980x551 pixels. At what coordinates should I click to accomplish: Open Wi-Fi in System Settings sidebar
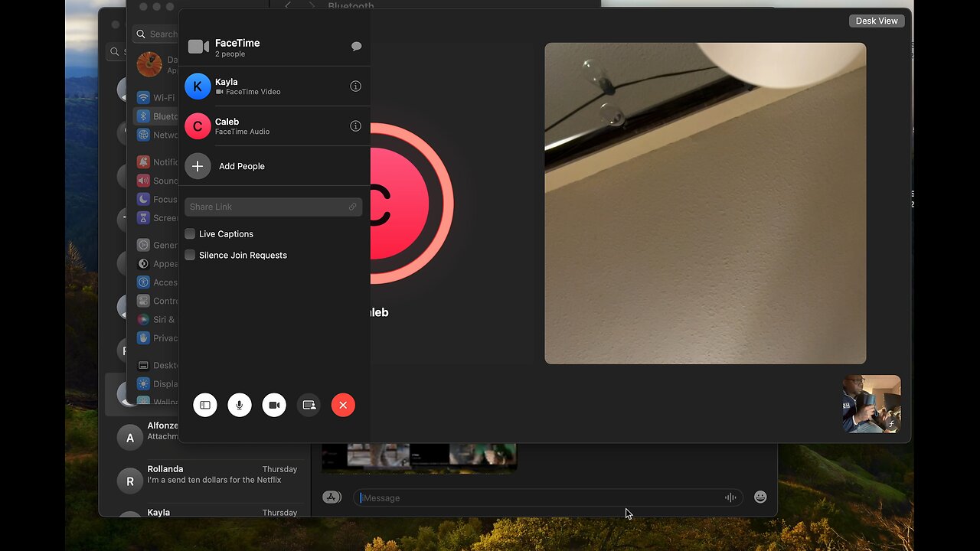[x=156, y=97]
